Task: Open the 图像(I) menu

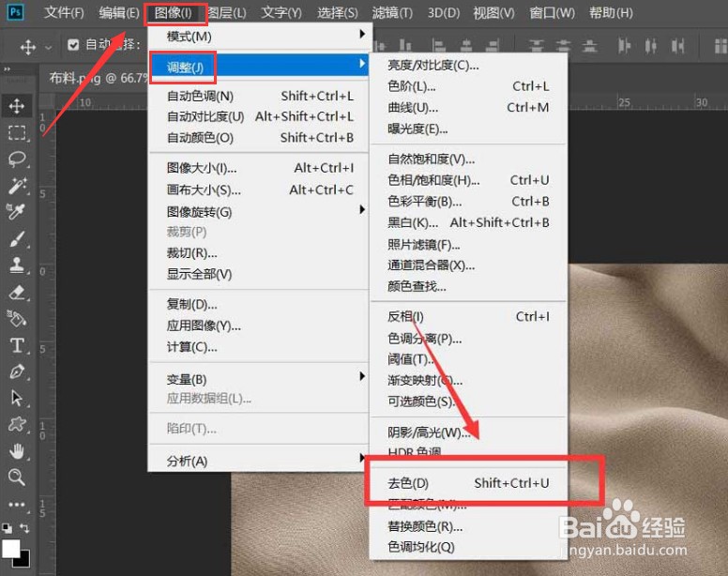Action: pos(174,13)
